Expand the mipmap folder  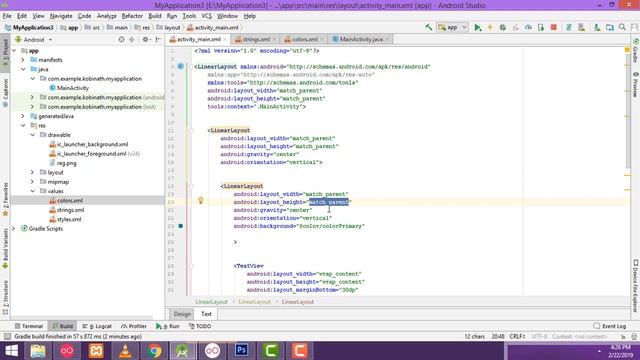(x=32, y=182)
